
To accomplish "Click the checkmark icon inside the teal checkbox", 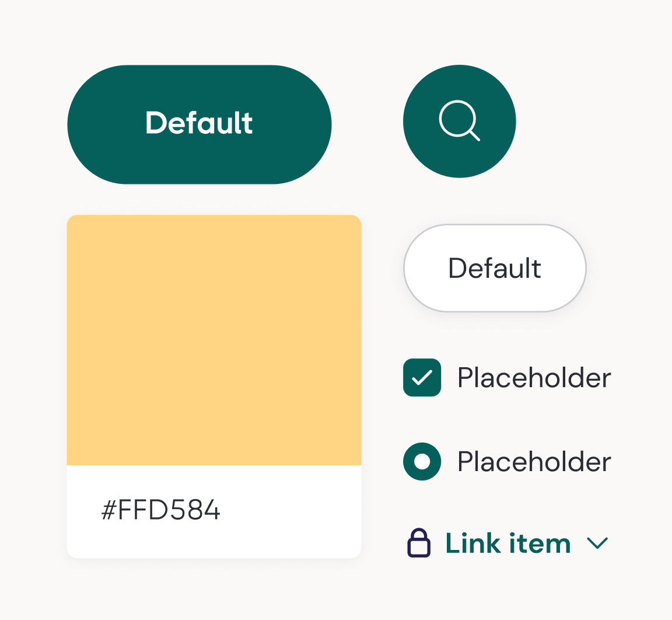I will [422, 378].
